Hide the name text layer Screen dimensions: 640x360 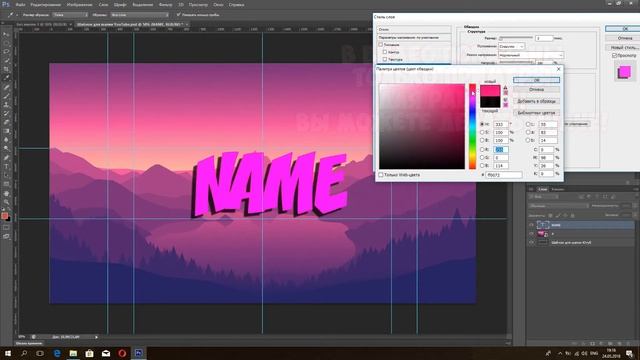(531, 224)
